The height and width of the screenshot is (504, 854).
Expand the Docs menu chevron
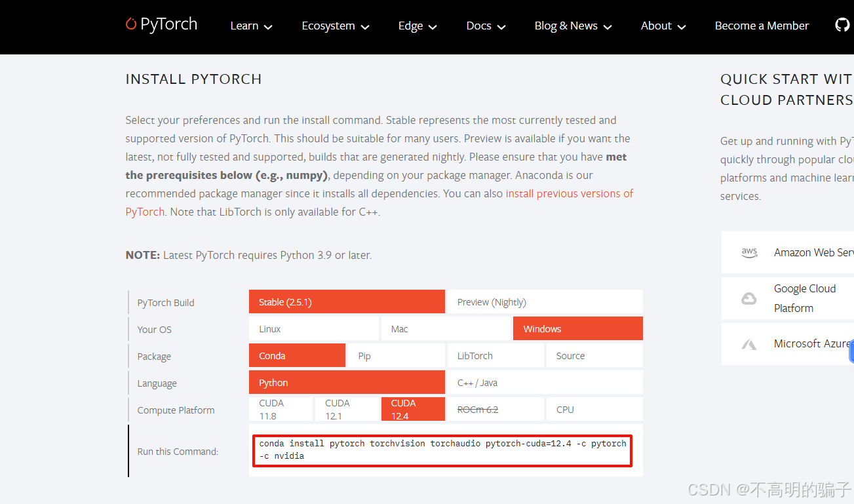(x=501, y=27)
